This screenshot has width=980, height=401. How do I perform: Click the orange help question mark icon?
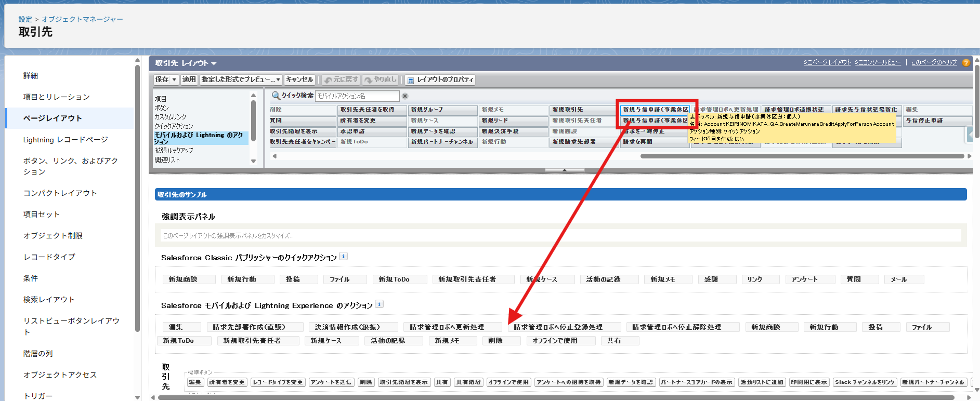(x=966, y=63)
